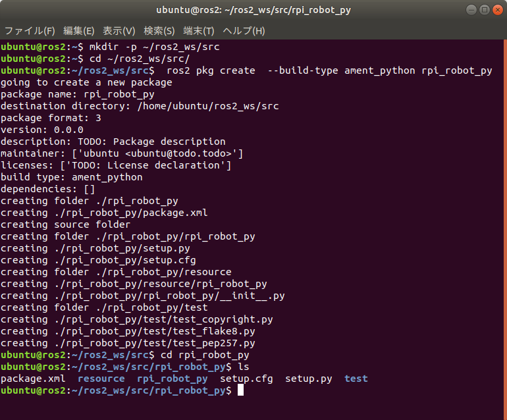This screenshot has width=507, height=420.
Task: Click 'creating ./rpi_robot_py/resource/rpi_robot_py' line
Action: [x=134, y=284]
